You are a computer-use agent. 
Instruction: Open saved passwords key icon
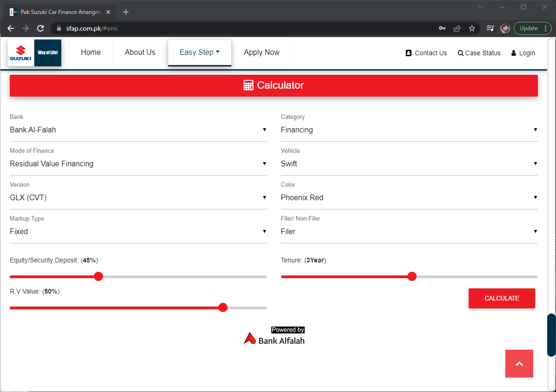442,28
